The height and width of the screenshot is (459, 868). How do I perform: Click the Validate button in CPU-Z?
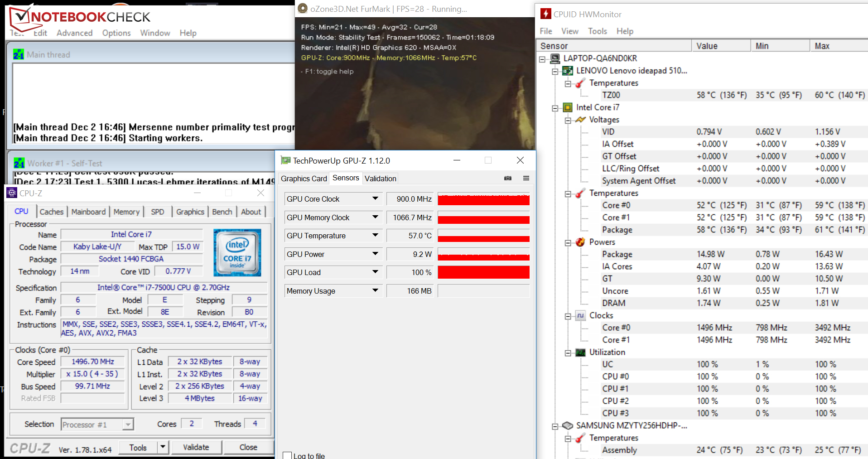[196, 447]
